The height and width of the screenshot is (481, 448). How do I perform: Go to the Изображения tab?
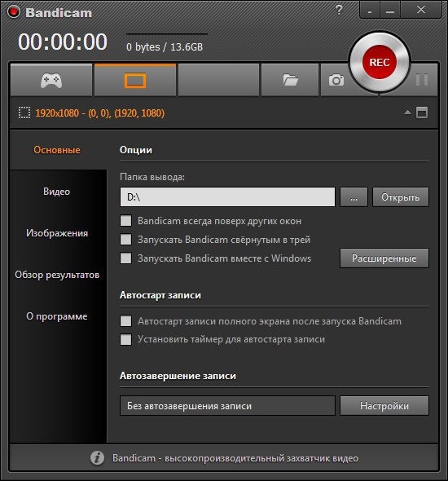click(57, 233)
